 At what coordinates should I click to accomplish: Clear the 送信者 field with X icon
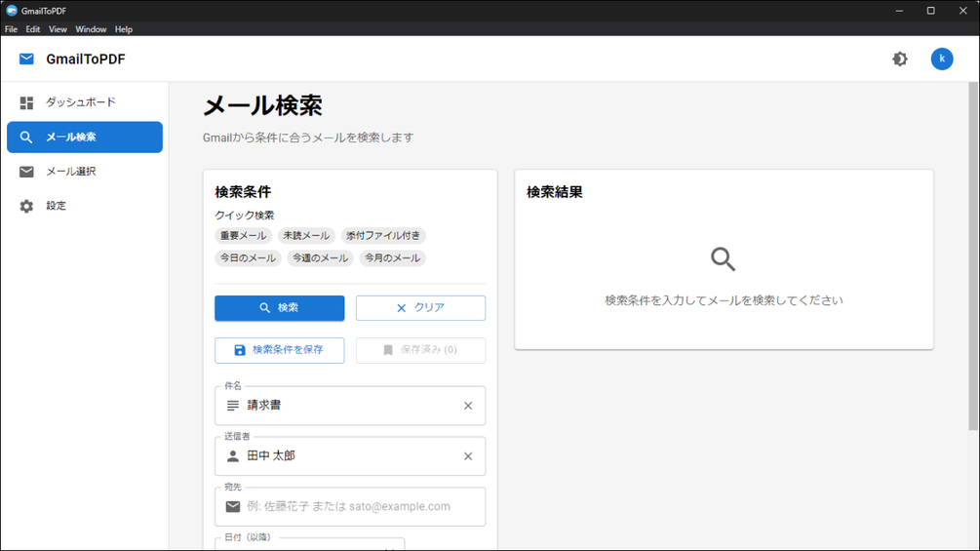[x=467, y=456]
